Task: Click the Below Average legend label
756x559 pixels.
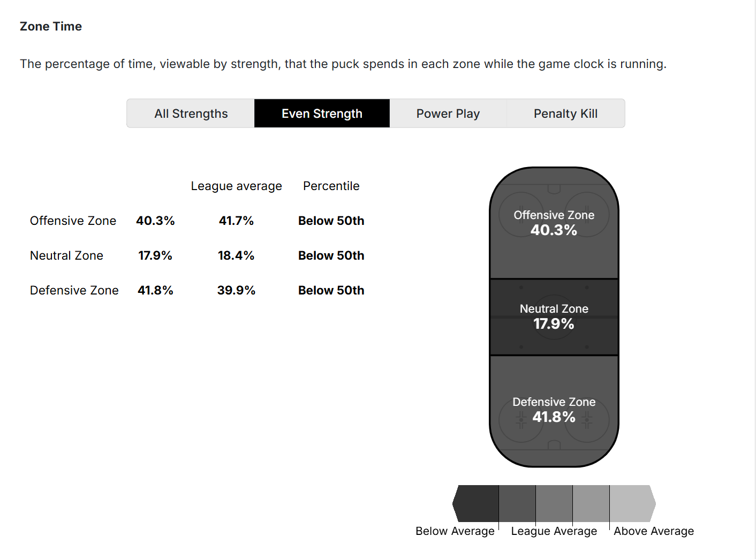Action: click(455, 531)
